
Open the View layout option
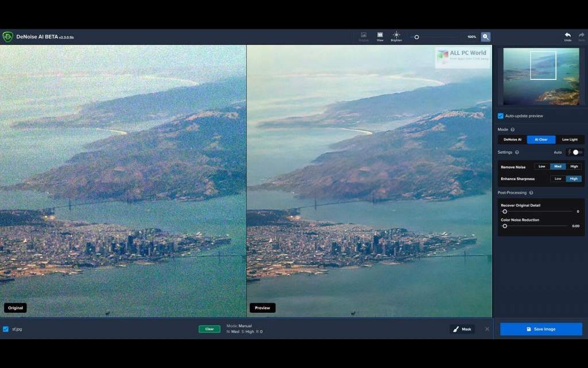coord(380,37)
